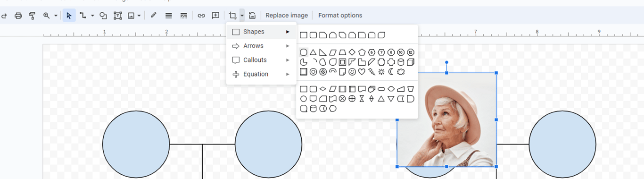Open the Equation submenu
The width and height of the screenshot is (644, 179).
coord(261,74)
